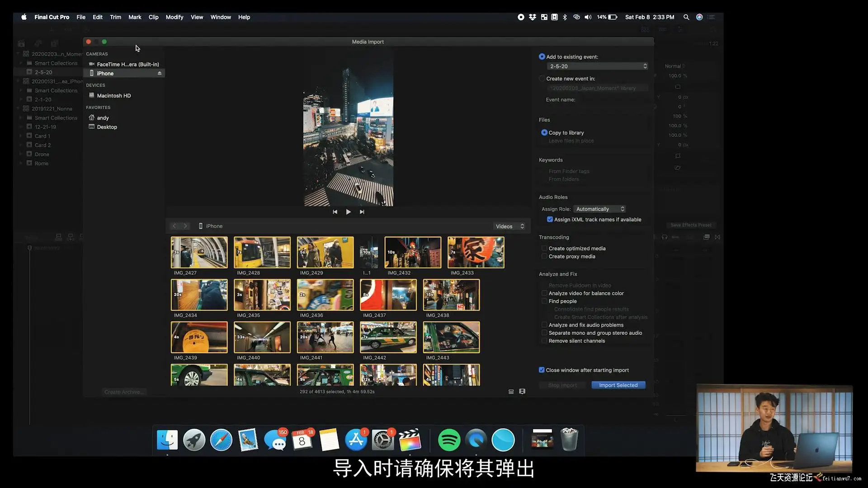Open the Clip menu
The width and height of the screenshot is (868, 488).
pos(153,17)
